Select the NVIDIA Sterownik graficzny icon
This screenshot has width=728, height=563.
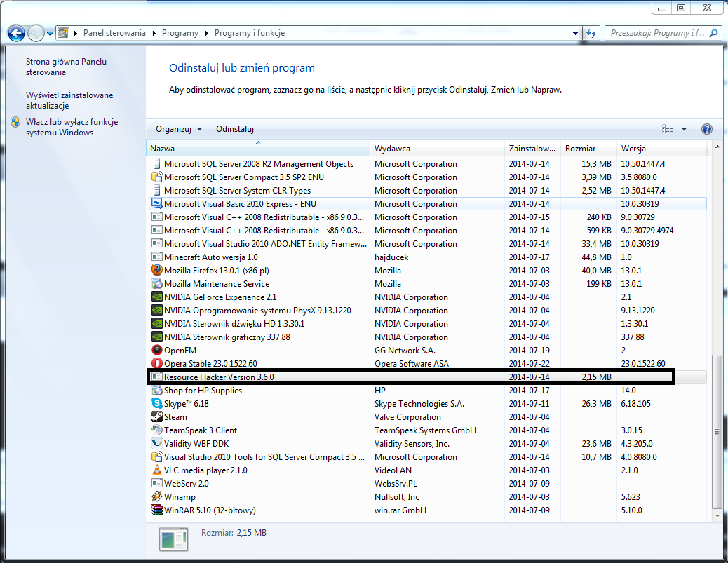click(x=157, y=337)
